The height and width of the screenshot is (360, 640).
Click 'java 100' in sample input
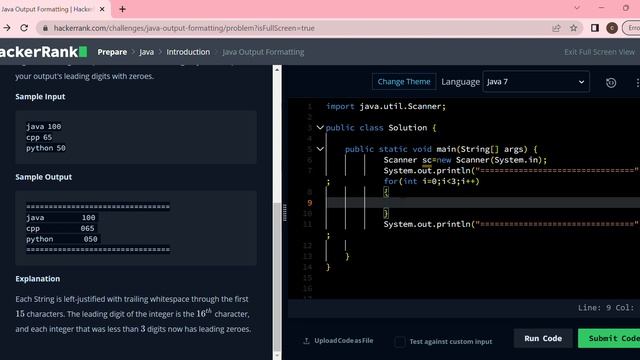pyautogui.click(x=44, y=127)
